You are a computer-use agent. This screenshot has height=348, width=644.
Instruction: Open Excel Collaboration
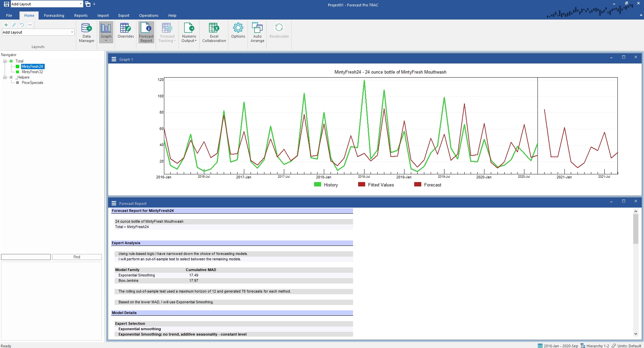click(214, 32)
